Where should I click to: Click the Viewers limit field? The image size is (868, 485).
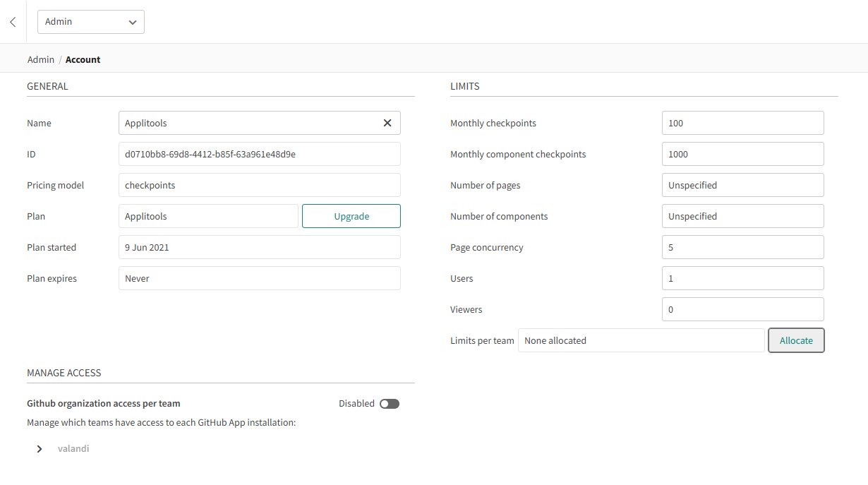click(743, 309)
